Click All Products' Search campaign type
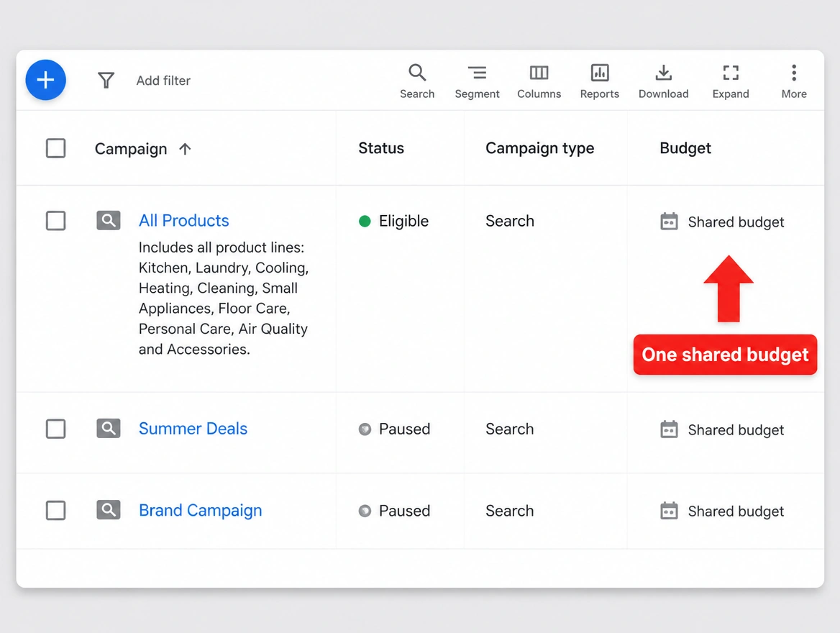This screenshot has height=633, width=840. pos(509,221)
